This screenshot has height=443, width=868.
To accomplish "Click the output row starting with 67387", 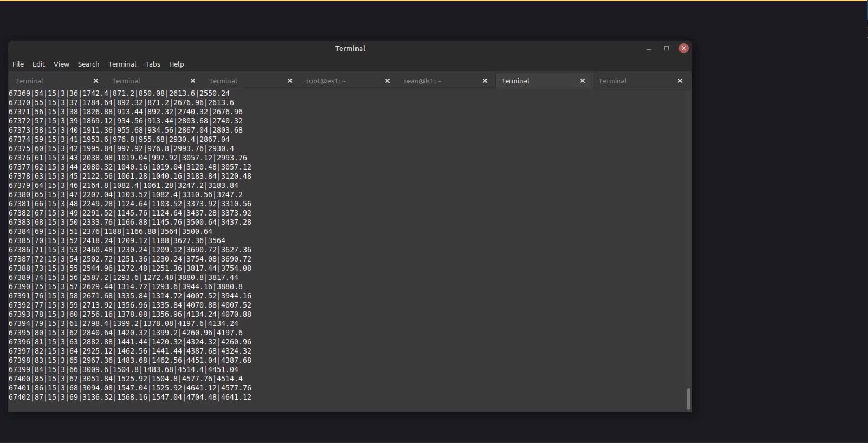I will [x=130, y=259].
